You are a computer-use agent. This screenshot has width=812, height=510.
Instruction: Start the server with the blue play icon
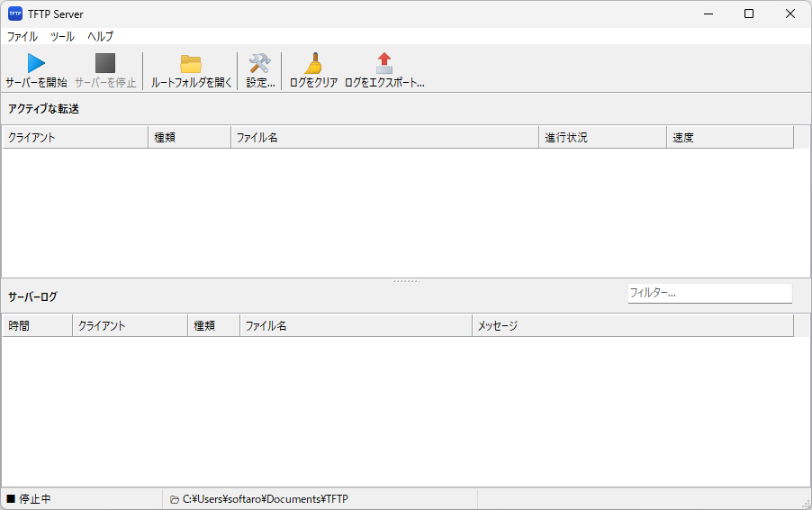click(x=36, y=64)
